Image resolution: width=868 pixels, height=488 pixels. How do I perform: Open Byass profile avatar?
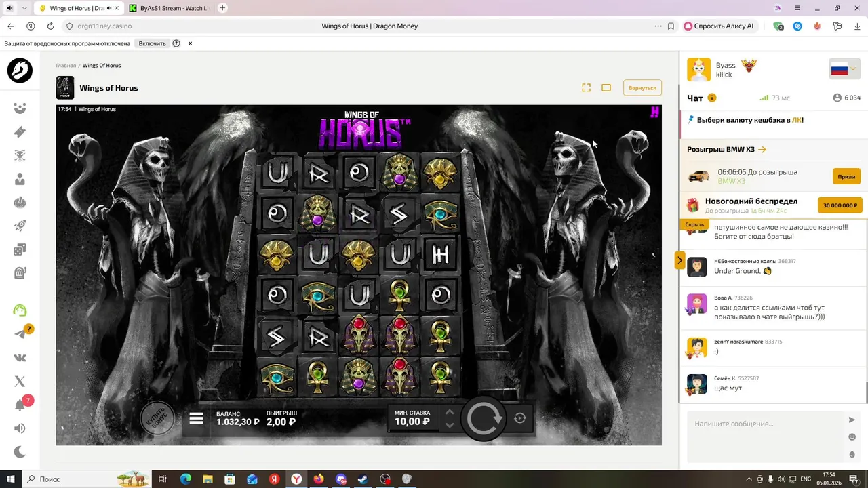pyautogui.click(x=698, y=69)
